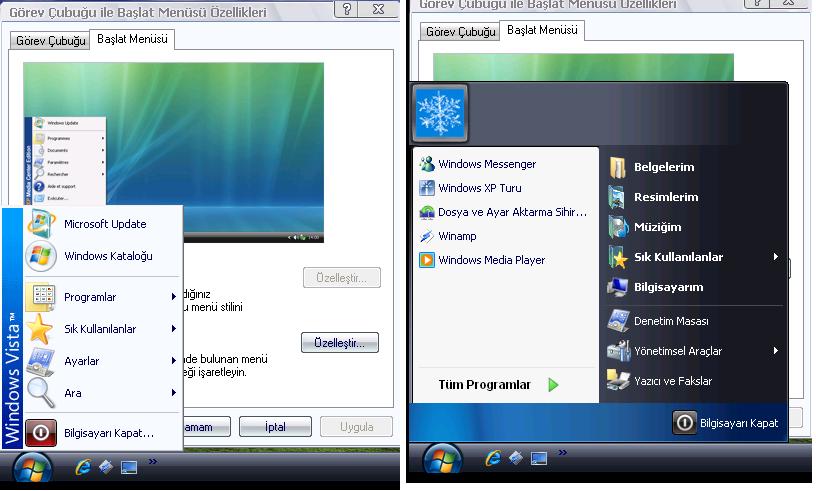Click the right taskbar Start orb
Screen dimensions: 816x491
pos(442,459)
